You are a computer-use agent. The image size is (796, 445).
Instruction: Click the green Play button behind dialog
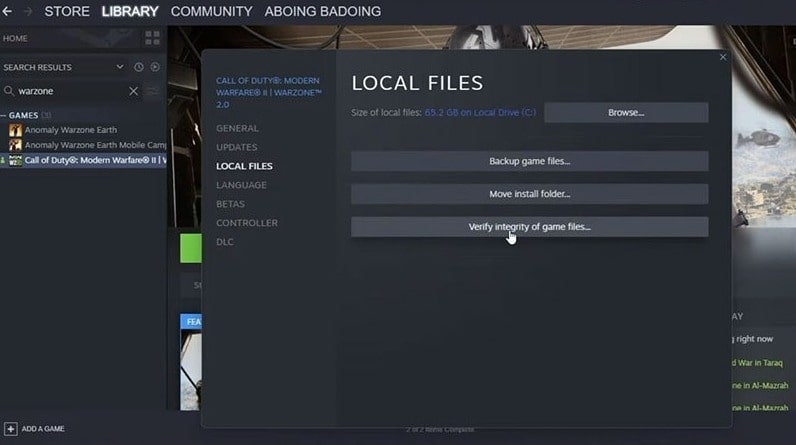(191, 248)
